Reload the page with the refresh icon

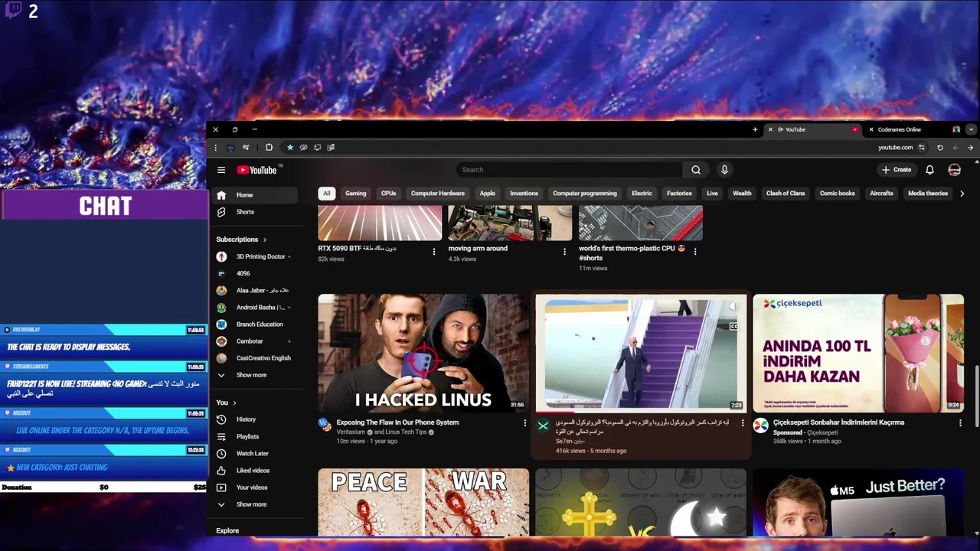click(940, 148)
